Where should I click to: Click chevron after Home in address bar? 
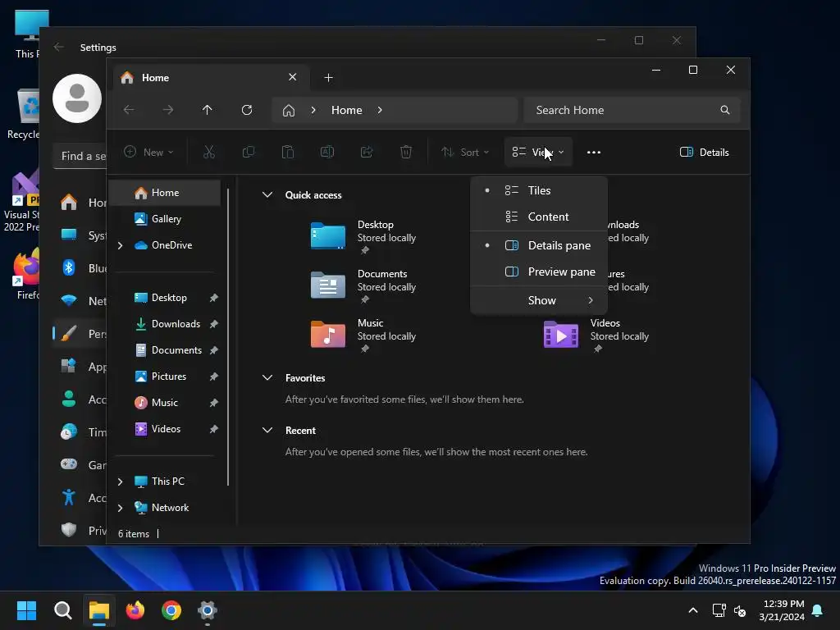[x=380, y=110]
